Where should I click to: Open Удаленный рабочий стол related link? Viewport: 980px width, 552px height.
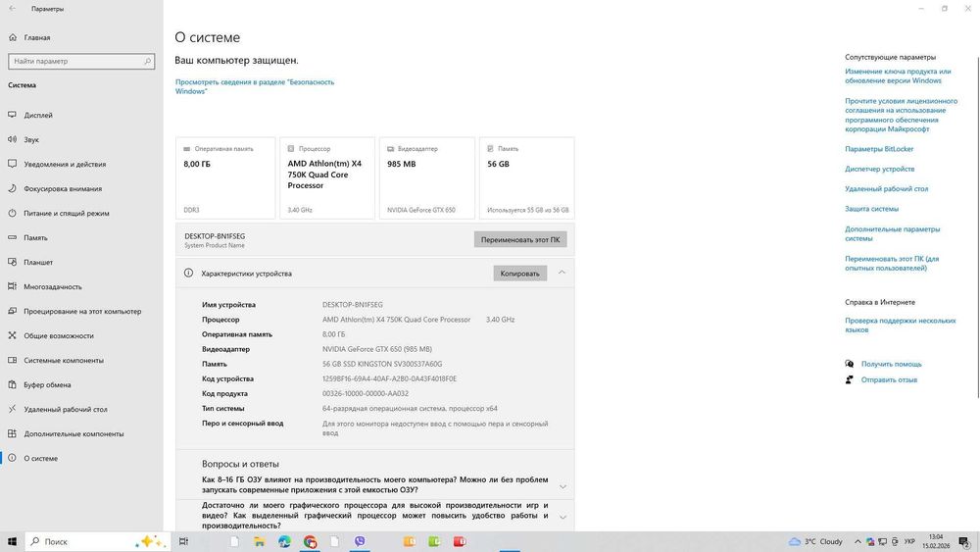[x=886, y=189]
